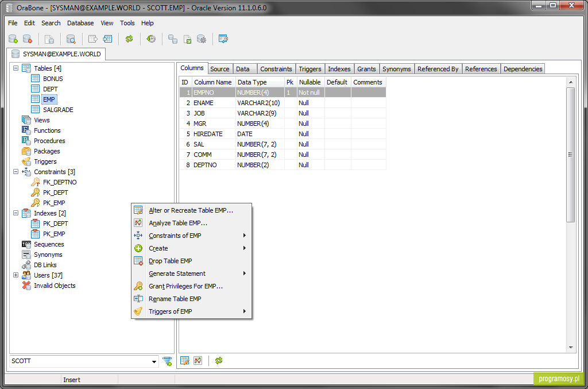The width and height of the screenshot is (588, 389).
Task: Expand the Constraints of EMP submenu
Action: (x=245, y=236)
